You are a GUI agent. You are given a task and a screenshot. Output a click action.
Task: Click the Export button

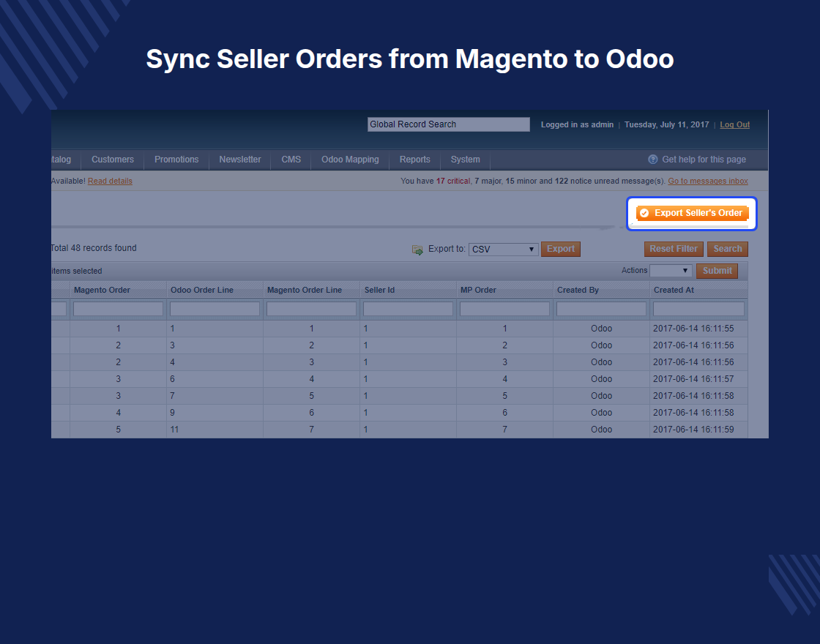coord(561,249)
